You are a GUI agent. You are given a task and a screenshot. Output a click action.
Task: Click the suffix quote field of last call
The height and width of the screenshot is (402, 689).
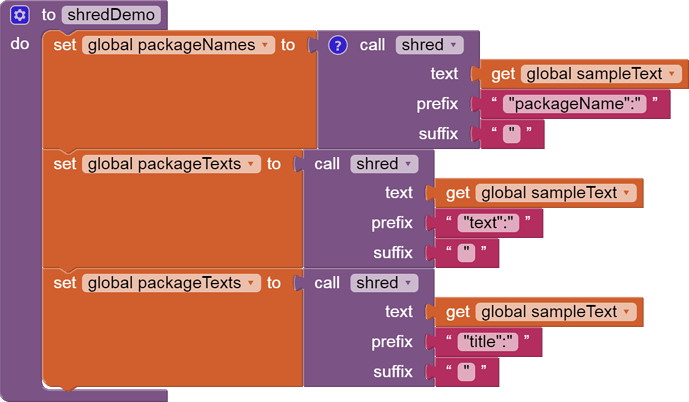[466, 372]
